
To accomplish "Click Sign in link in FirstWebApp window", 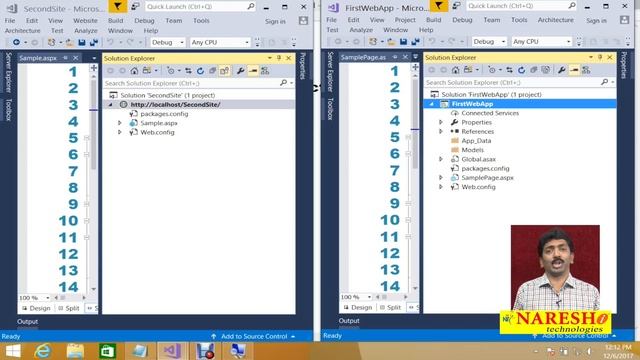I will pyautogui.click(x=596, y=20).
